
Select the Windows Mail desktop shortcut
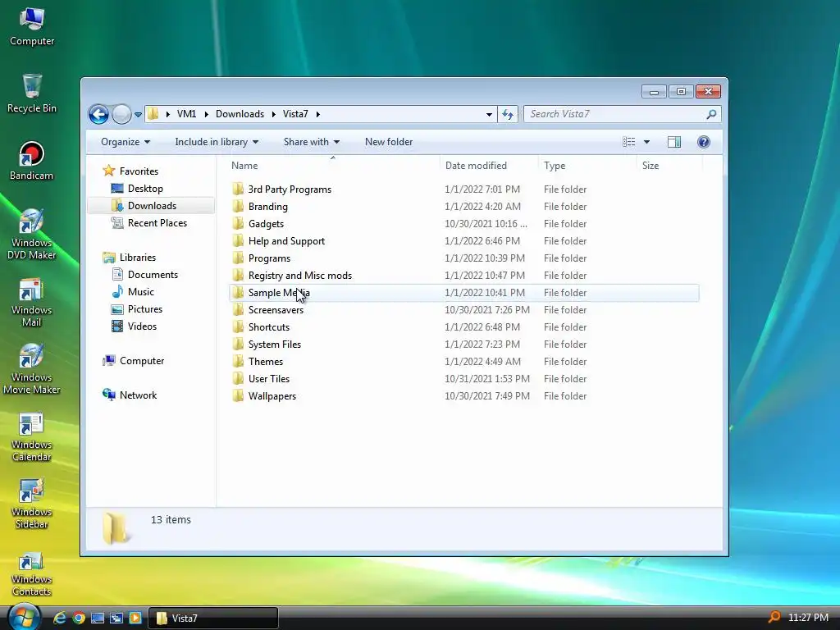[32, 302]
